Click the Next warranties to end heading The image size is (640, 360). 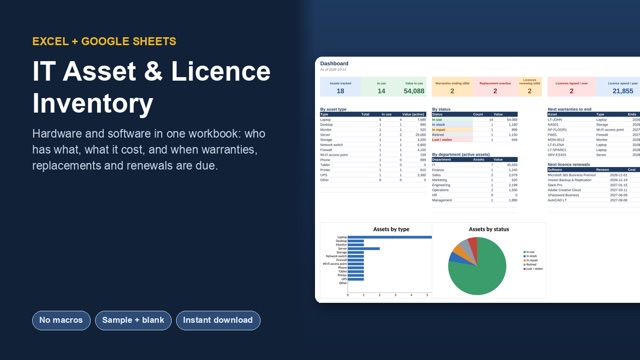569,109
